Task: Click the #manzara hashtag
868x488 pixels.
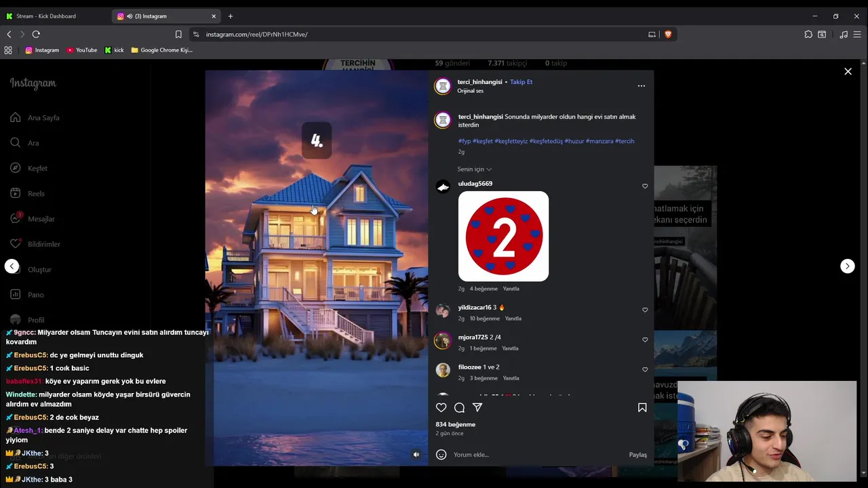Action: tap(599, 141)
